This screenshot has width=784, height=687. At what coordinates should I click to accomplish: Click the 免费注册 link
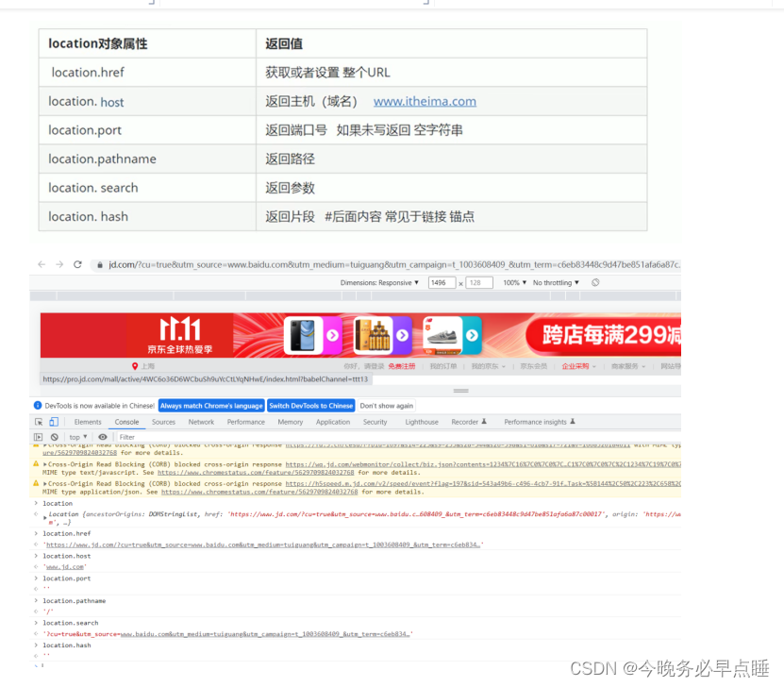402,366
